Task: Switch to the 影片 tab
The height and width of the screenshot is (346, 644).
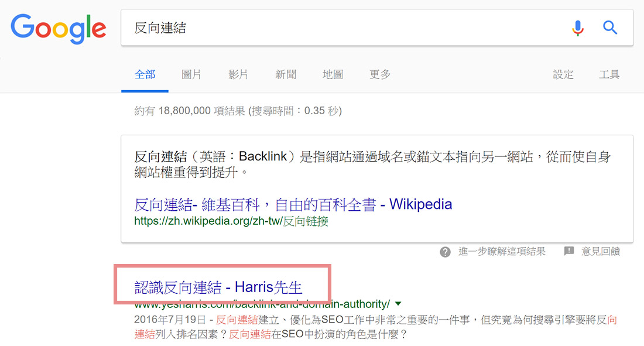Action: pyautogui.click(x=238, y=74)
